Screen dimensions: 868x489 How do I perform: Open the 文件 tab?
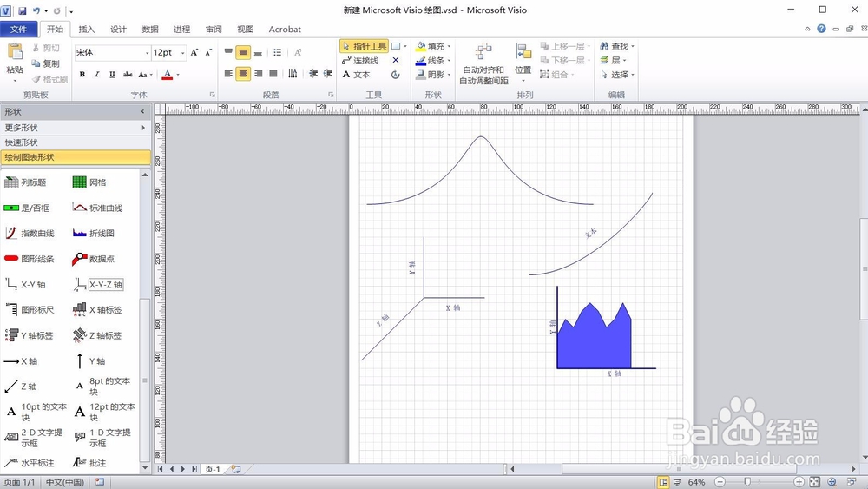(x=18, y=29)
